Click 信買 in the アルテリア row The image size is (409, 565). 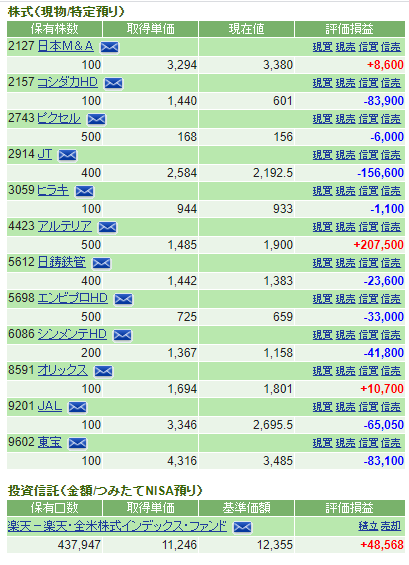pos(368,227)
